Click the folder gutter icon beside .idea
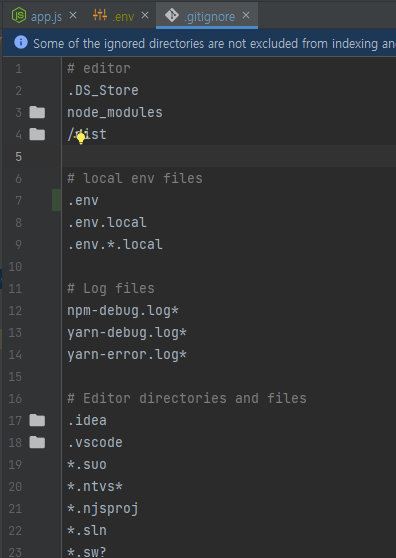The width and height of the screenshot is (396, 558). (x=37, y=420)
